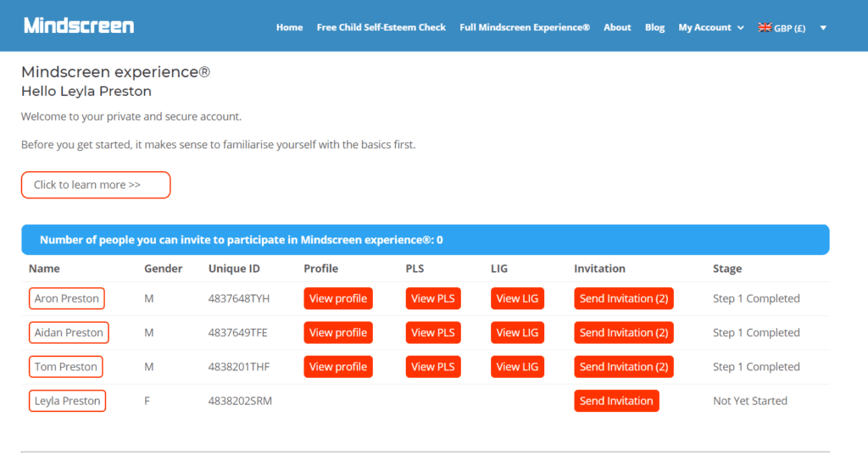View PLS for Tom Preston
This screenshot has height=455, width=868.
click(433, 366)
